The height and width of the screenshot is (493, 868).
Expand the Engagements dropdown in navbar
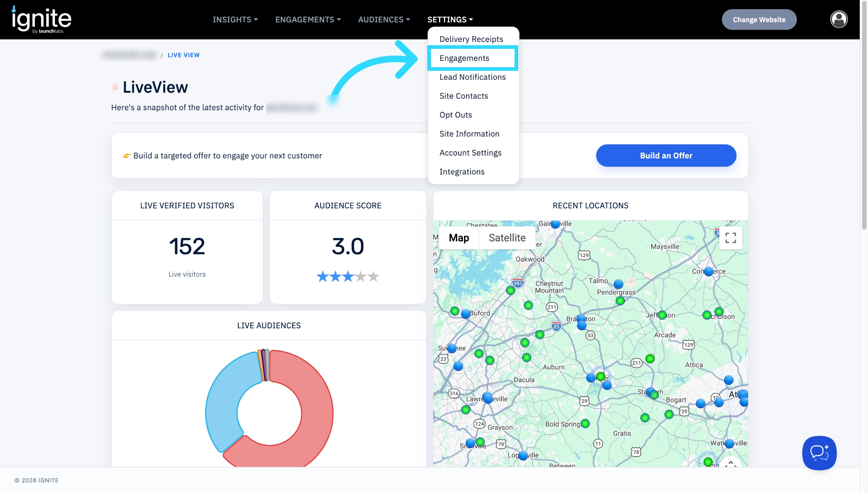coord(308,19)
